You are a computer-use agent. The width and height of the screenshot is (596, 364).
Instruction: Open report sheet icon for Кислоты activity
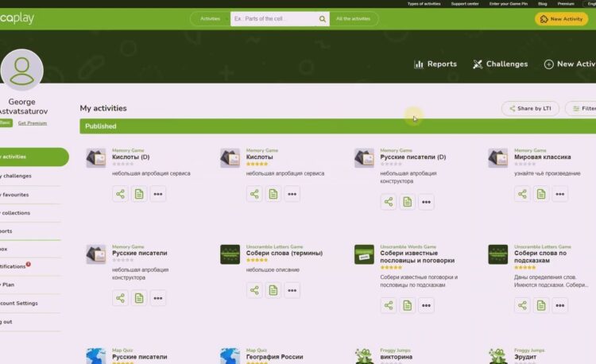click(x=273, y=194)
